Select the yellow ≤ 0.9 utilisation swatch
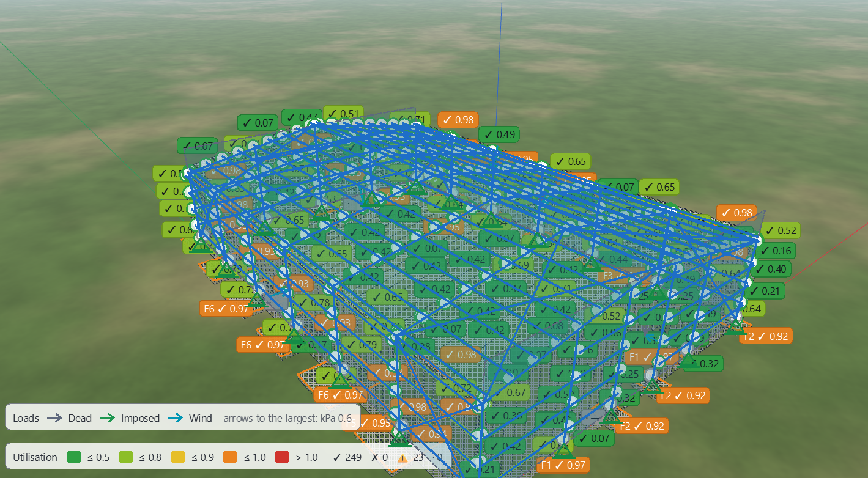 tap(178, 457)
